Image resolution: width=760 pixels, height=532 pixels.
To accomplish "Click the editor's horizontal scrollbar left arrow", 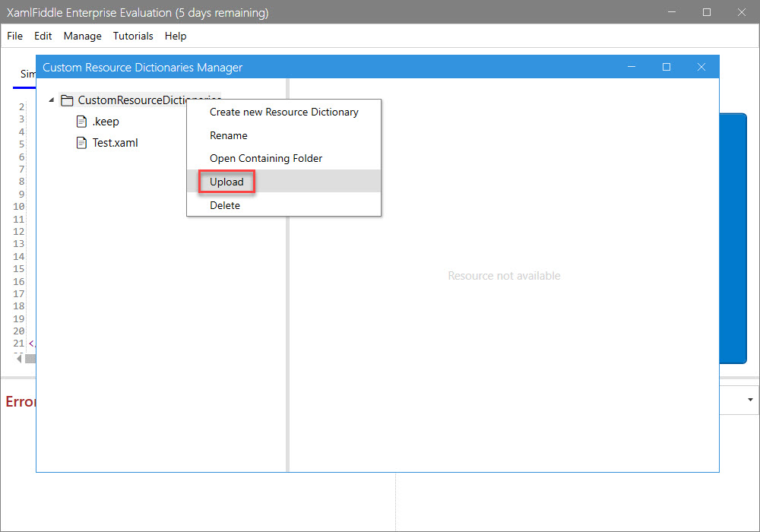I will coord(19,359).
